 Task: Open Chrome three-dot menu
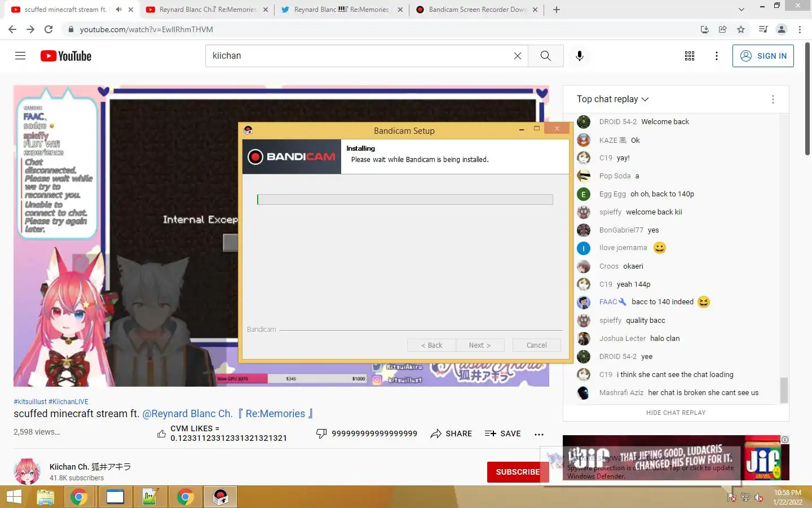click(x=800, y=29)
